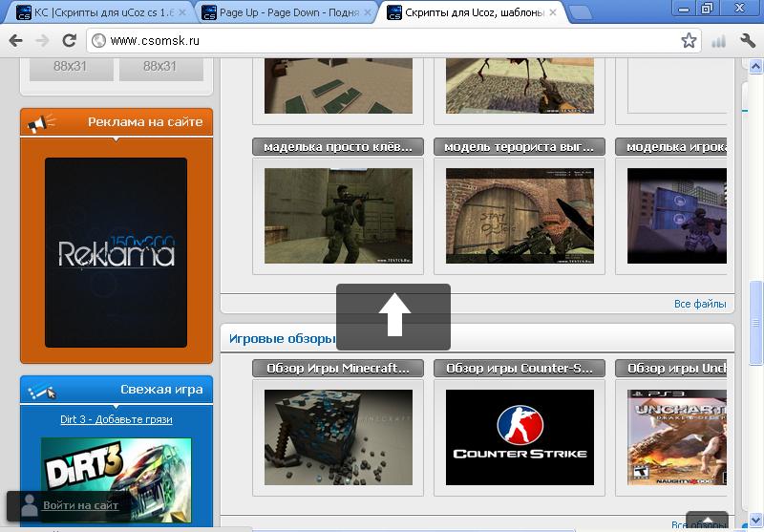Open the Все файлы link
Viewport: 764px width, 532px height.
click(x=700, y=304)
